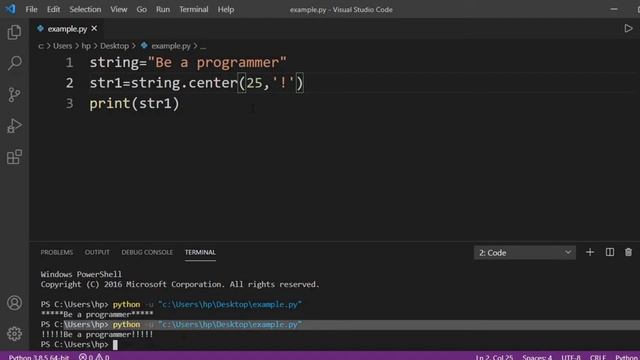
Task: Open the Explorer view in activity bar
Action: pyautogui.click(x=14, y=32)
